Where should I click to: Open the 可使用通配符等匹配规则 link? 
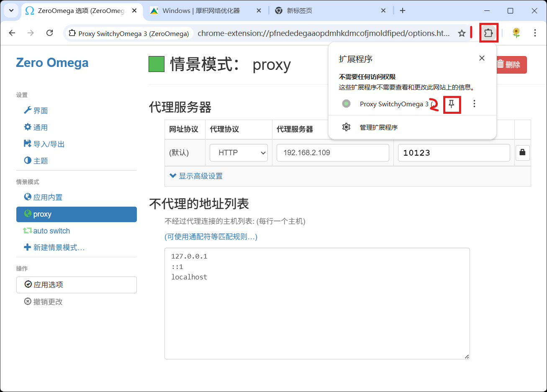pyautogui.click(x=211, y=237)
